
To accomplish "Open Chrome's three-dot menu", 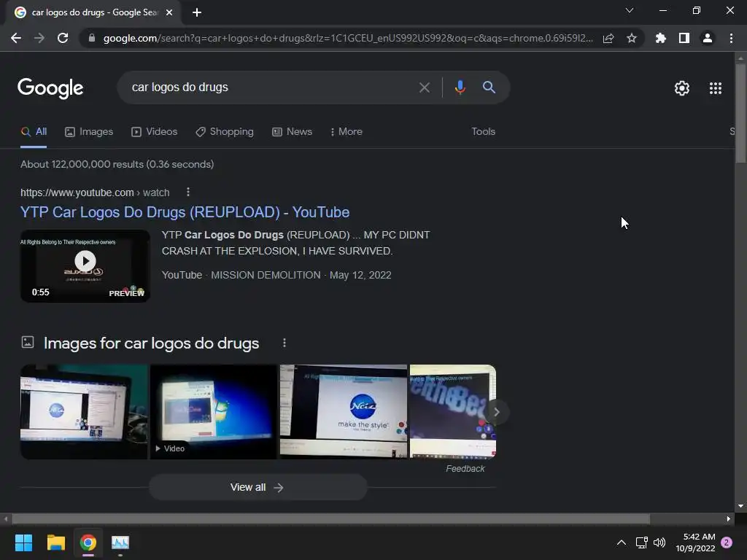I will click(x=731, y=38).
